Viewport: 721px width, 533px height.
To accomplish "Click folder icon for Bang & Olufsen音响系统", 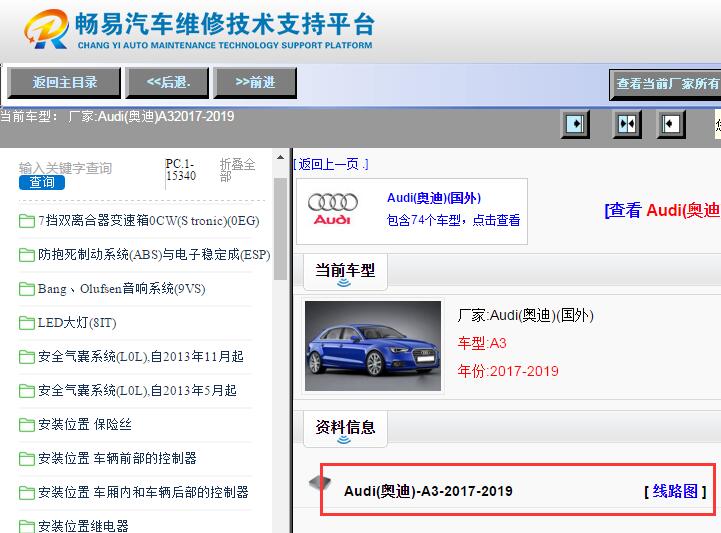I will [x=27, y=289].
